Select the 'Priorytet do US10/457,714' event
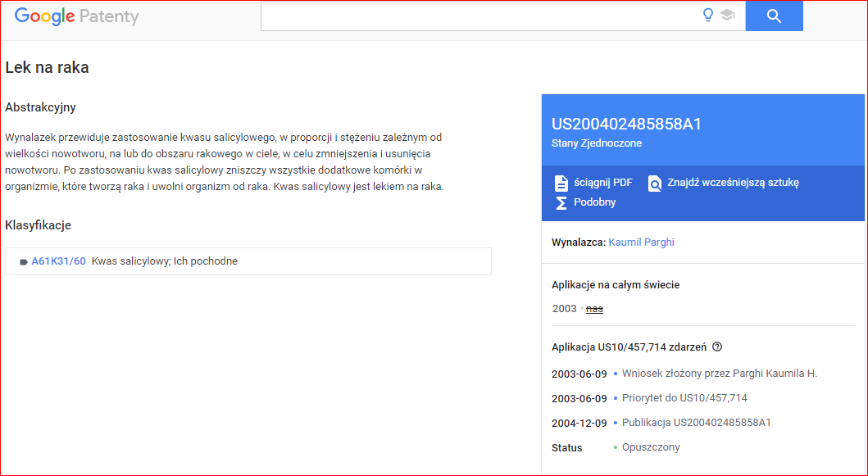Viewport: 868px width, 476px height. (684, 398)
